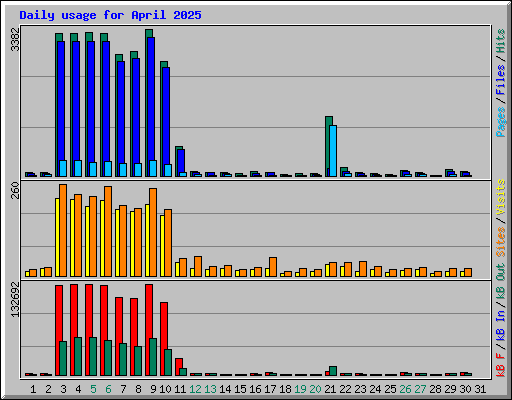This screenshot has width=512, height=400.
Task: Click the "Daily usage for April 2025" title
Action: pyautogui.click(x=110, y=15)
